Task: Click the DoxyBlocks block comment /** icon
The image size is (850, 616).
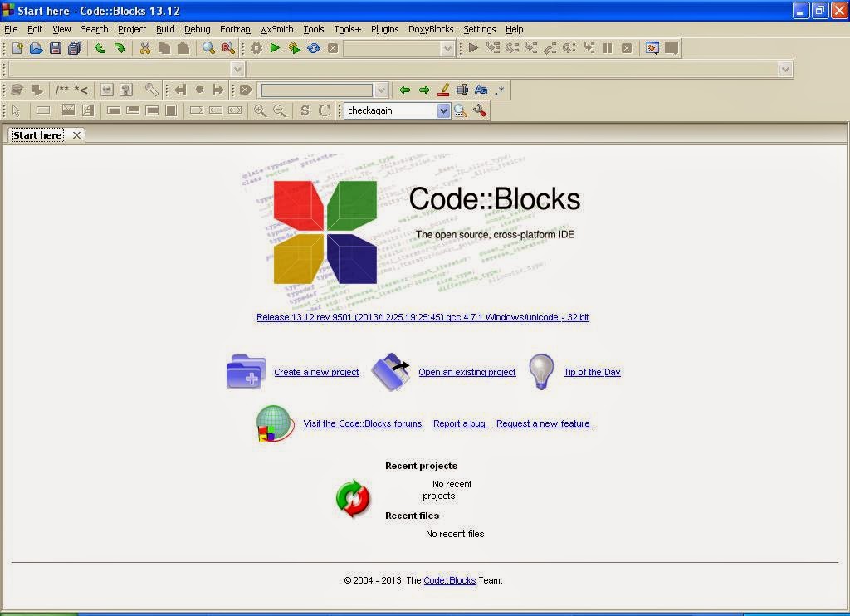Action: 62,90
